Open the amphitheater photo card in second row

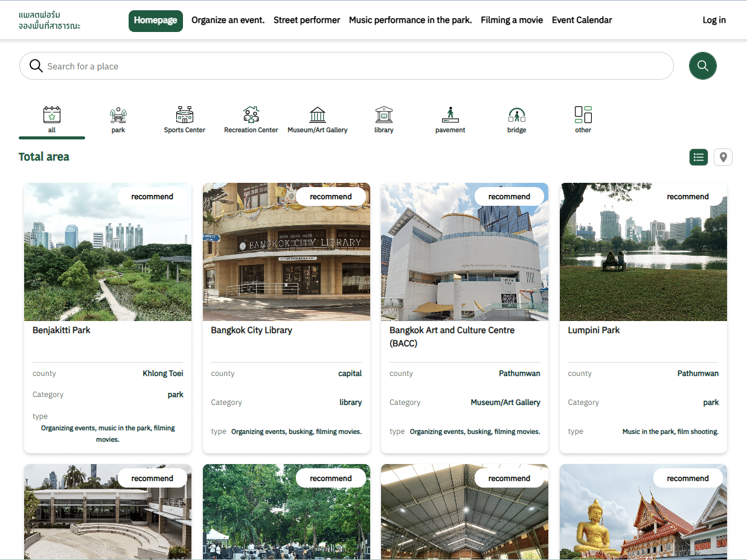(107, 512)
